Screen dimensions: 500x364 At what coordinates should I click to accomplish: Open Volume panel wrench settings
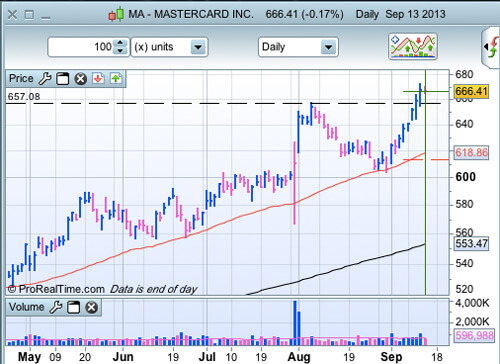pos(56,307)
